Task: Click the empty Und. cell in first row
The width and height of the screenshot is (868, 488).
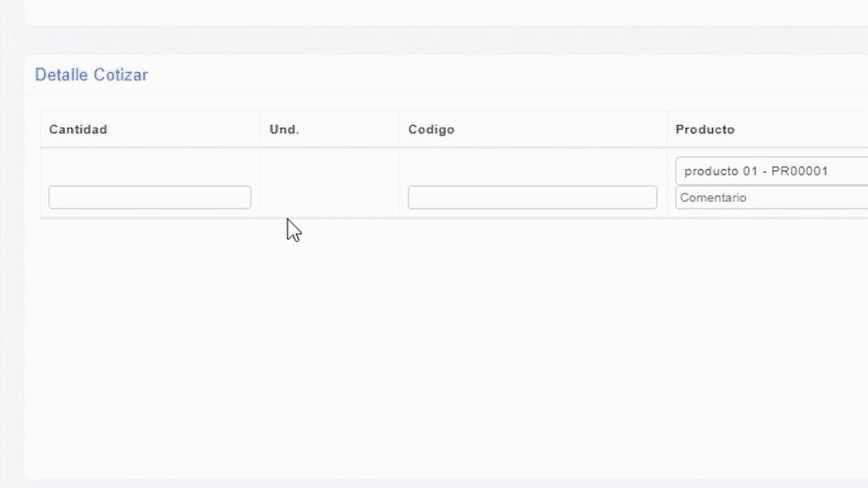Action: point(330,183)
